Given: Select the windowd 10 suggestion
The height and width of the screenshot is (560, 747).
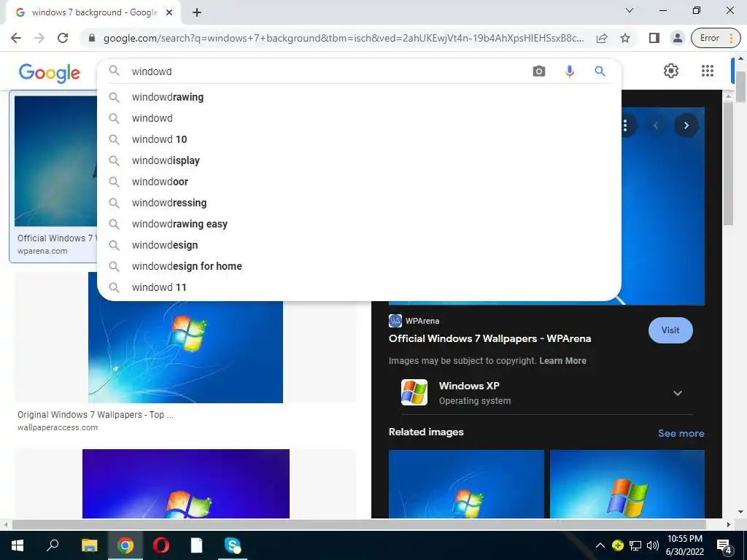Looking at the screenshot, I should click(359, 139).
